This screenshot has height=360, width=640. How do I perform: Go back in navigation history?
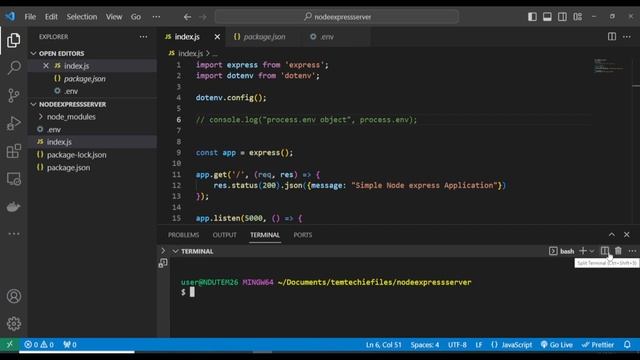click(187, 17)
